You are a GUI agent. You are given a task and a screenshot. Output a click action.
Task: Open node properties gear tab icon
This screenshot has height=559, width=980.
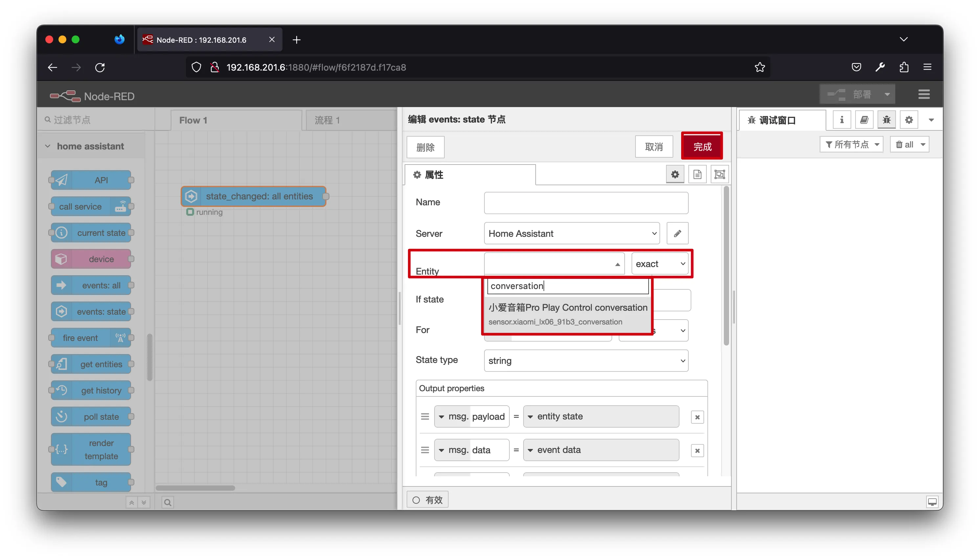675,175
